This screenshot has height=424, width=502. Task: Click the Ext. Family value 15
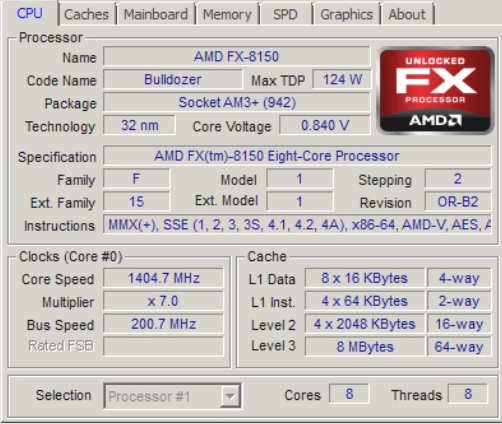click(136, 202)
